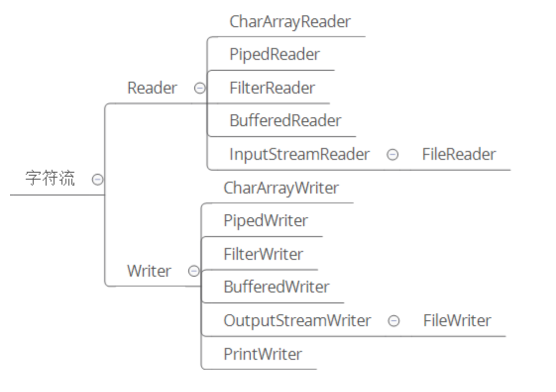Select the BufferedReader node
This screenshot has width=556, height=392.
click(285, 121)
